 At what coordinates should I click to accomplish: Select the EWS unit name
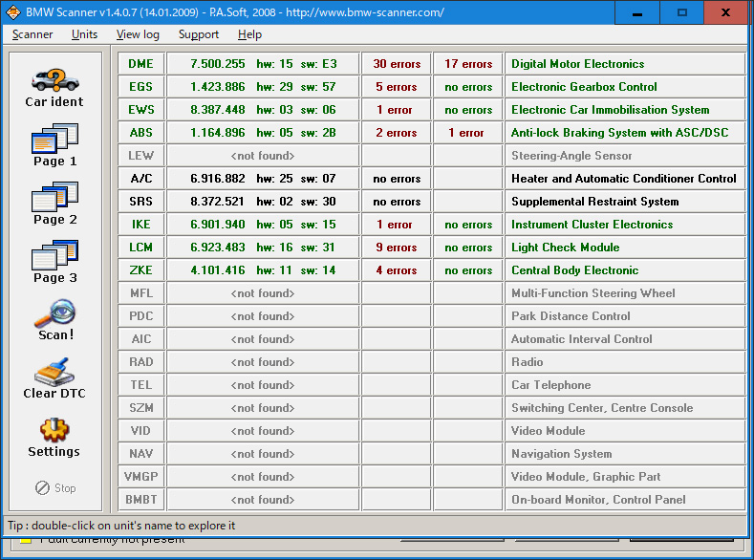click(x=141, y=110)
